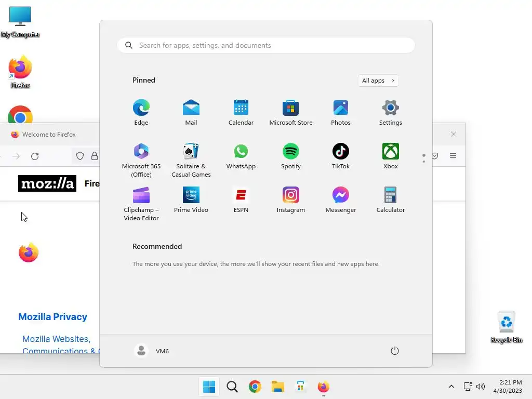Open Microsoft Store from pinned apps
Screen dimensions: 532x399
click(x=291, y=113)
